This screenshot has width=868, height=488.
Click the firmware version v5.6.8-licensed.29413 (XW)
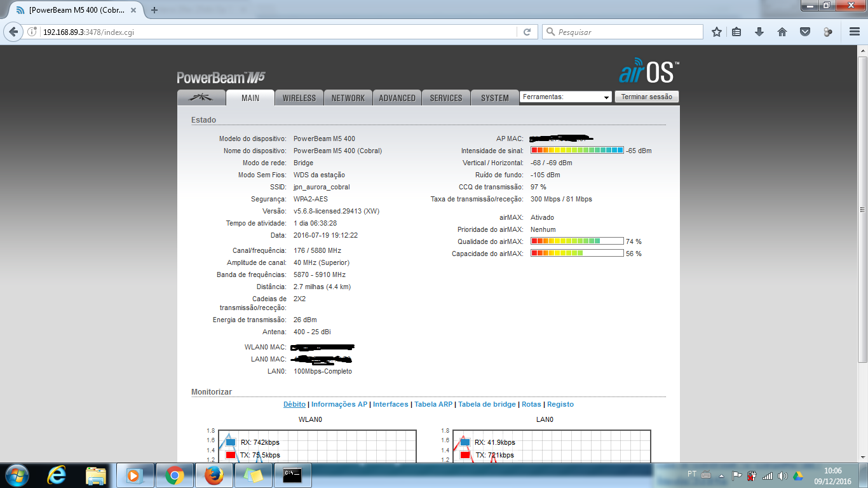click(336, 211)
